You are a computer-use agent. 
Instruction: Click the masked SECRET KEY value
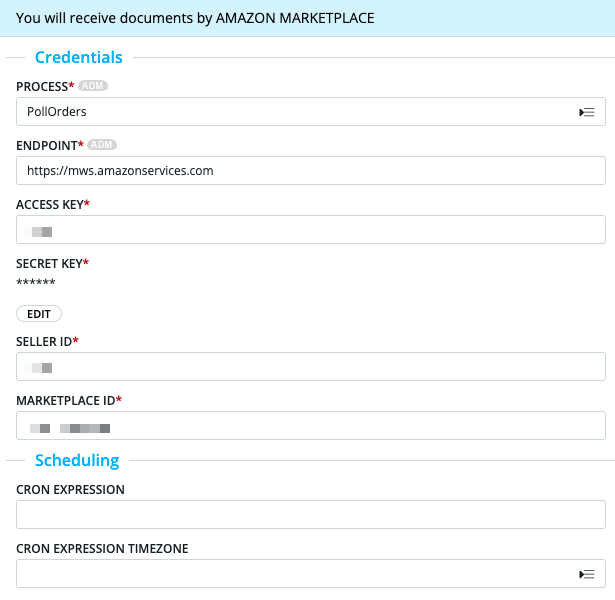click(x=36, y=282)
